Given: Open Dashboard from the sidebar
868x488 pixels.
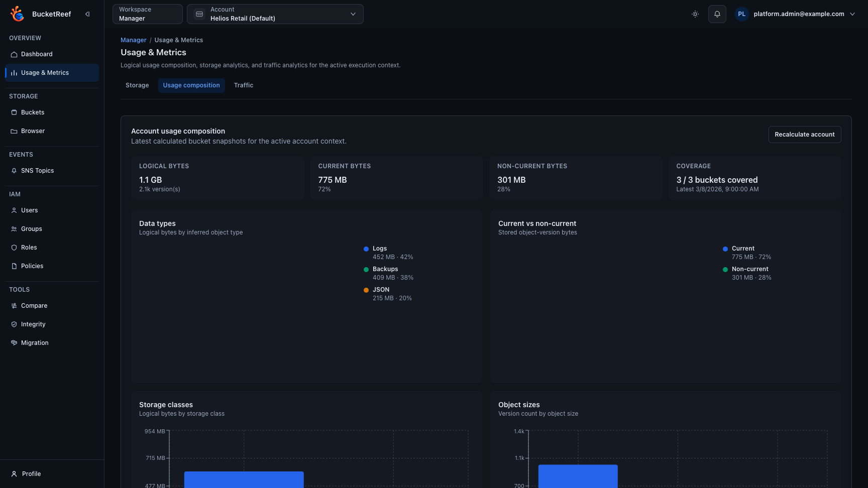Looking at the screenshot, I should click(x=52, y=54).
